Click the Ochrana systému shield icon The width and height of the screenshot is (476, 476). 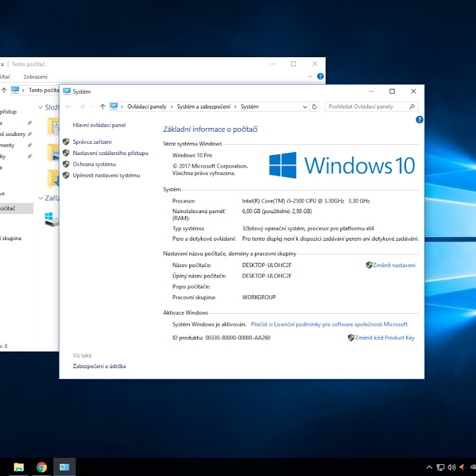tap(66, 164)
